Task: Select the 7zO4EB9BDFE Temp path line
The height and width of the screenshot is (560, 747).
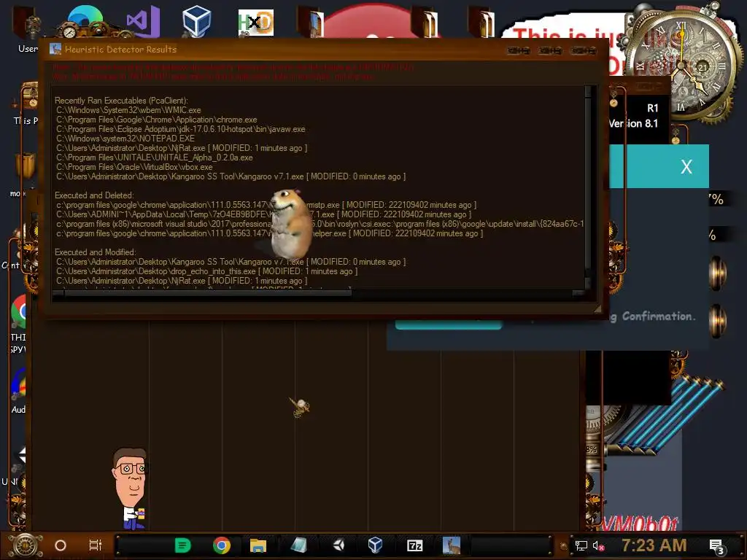Action: (264, 214)
